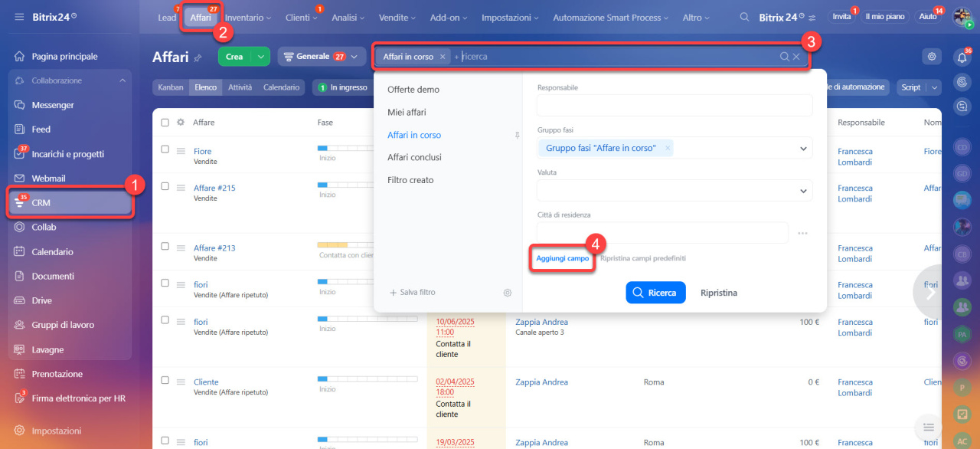Tick the checkbox for Affare #215
The width and height of the screenshot is (980, 449).
(x=165, y=186)
